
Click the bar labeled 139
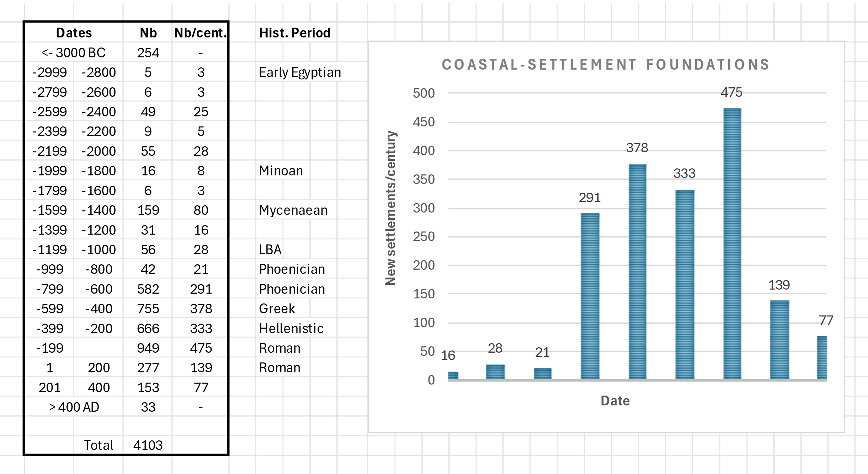point(779,340)
